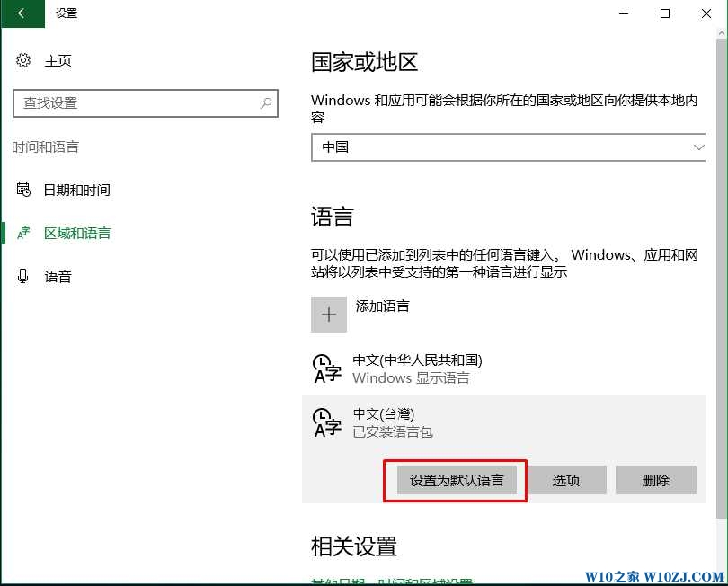Click the 区域和语言 language icon

(23, 233)
